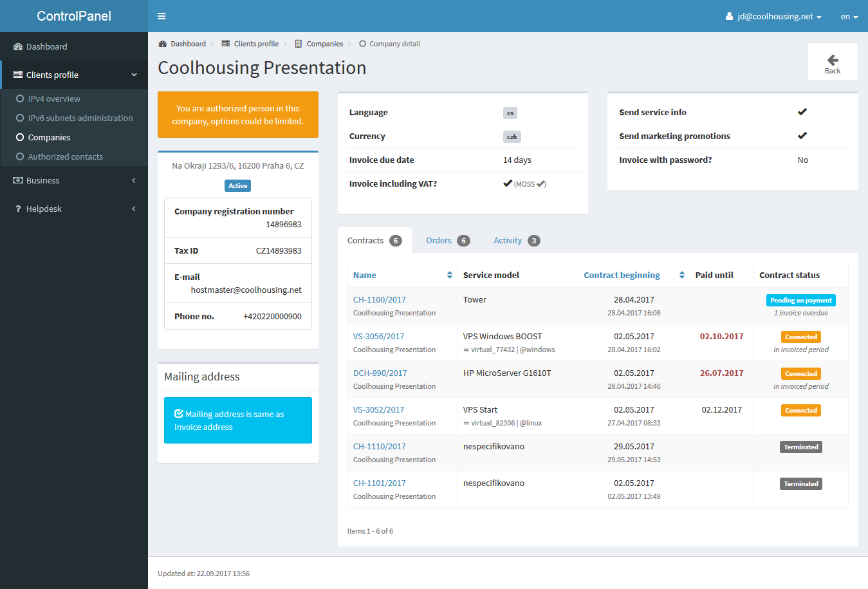Screen dimensions: 868x589
Task: Expand the Business menu chevron
Action: [x=134, y=181]
